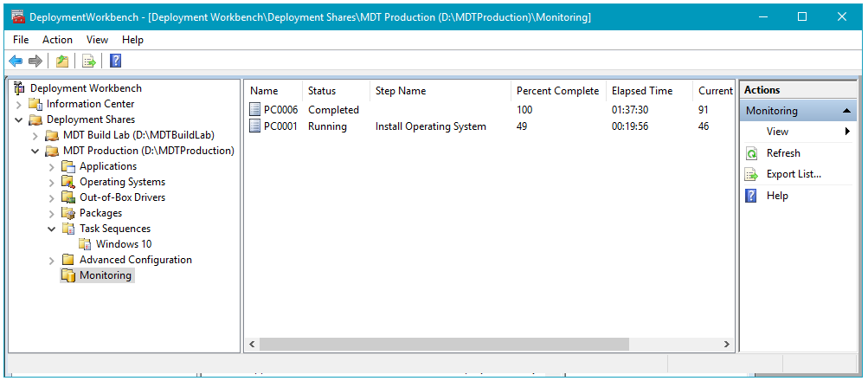Select the PC0001 running deployment icon

[x=254, y=126]
